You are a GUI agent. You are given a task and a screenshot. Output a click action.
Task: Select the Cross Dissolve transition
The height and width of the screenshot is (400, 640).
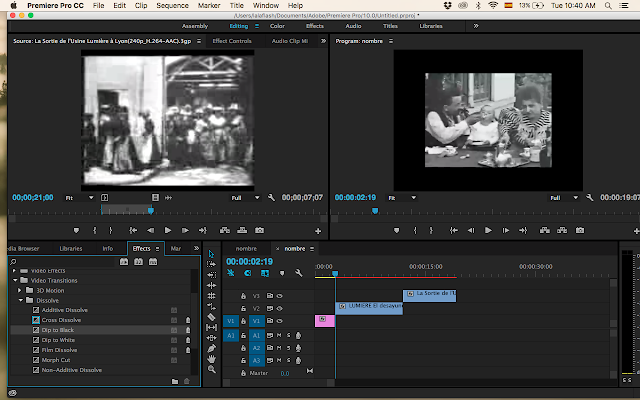point(61,320)
